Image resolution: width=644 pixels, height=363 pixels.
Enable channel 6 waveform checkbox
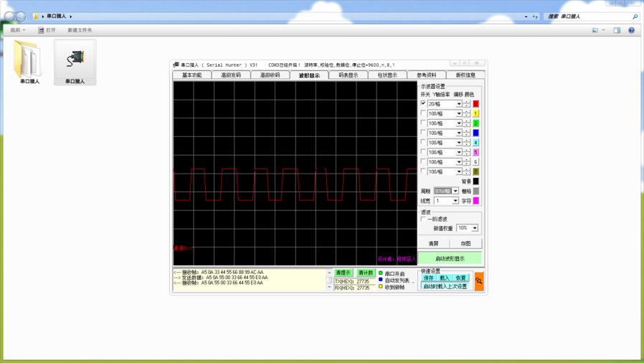pos(423,161)
